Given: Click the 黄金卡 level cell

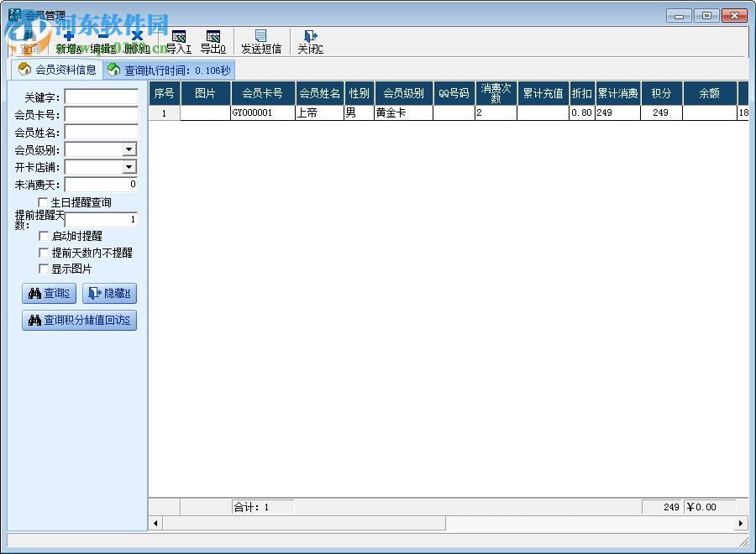Looking at the screenshot, I should [x=403, y=112].
